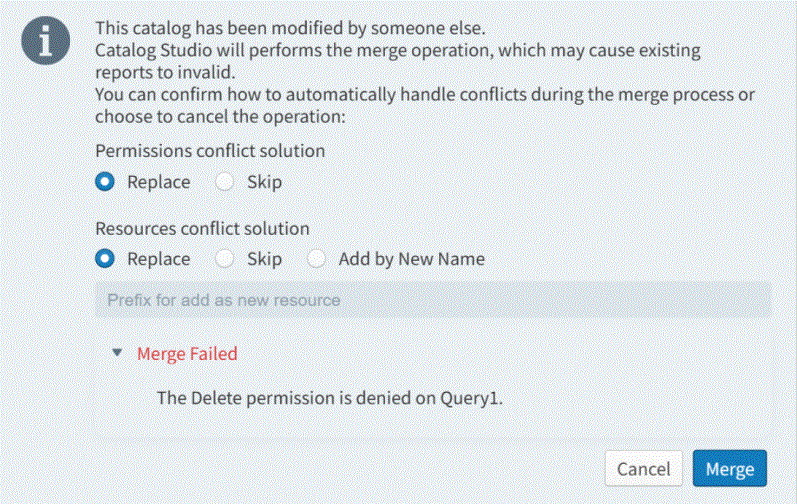This screenshot has height=504, width=797.
Task: Choose Replace under Resources conflict solution
Action: [104, 259]
